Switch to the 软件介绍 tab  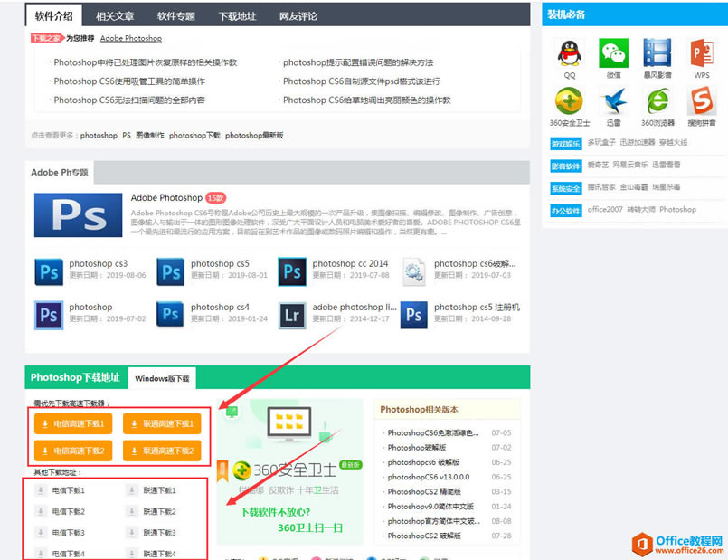[54, 15]
